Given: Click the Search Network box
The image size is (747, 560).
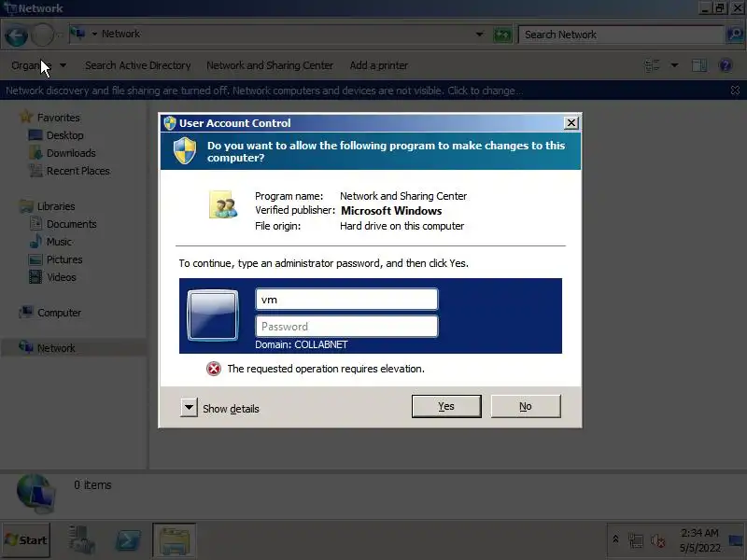Looking at the screenshot, I should (621, 35).
